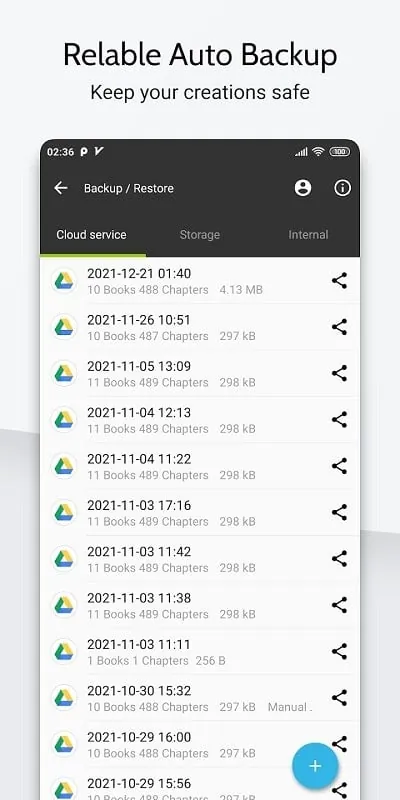Select the Cloud service tab
Viewport: 400px width, 800px height.
[x=92, y=235]
